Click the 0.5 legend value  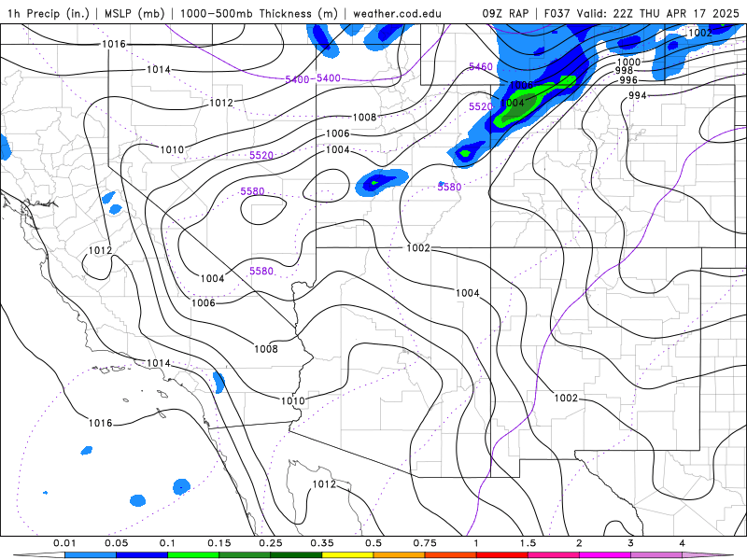pos(373,543)
